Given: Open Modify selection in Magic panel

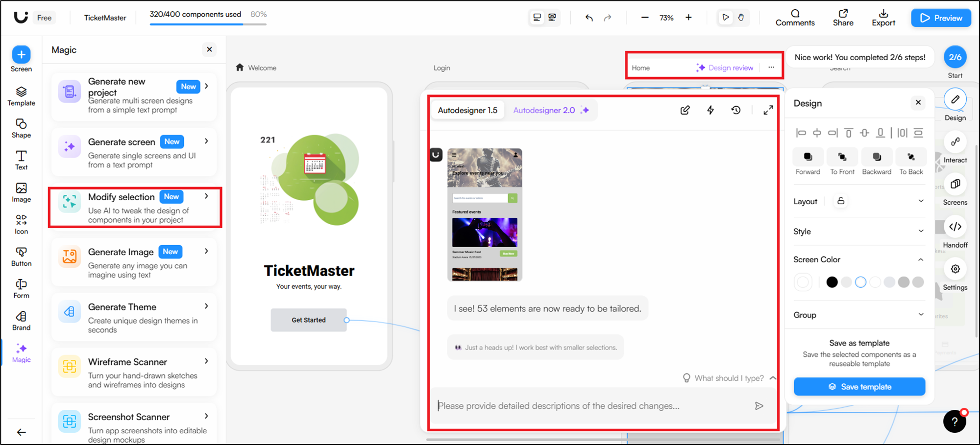Looking at the screenshot, I should [135, 208].
